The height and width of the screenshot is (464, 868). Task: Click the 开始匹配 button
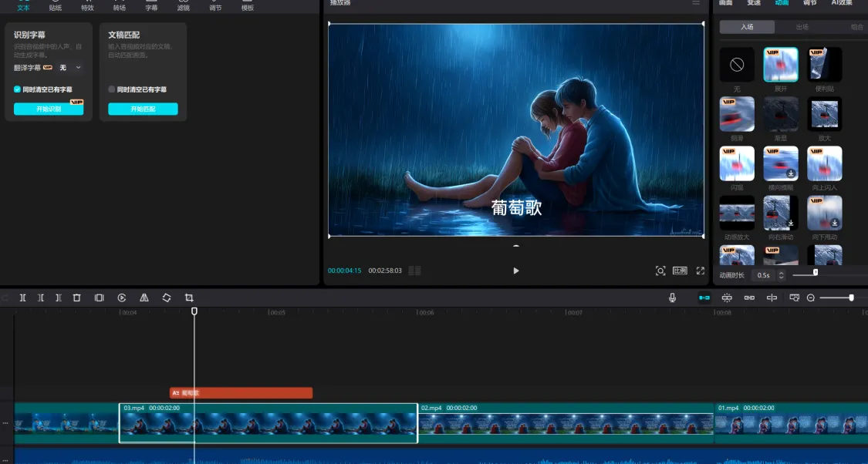coord(143,109)
